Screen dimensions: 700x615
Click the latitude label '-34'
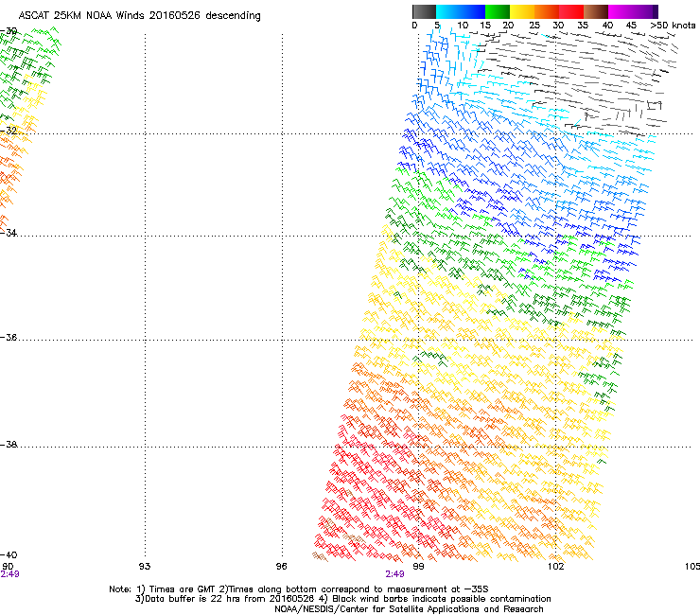pyautogui.click(x=9, y=233)
